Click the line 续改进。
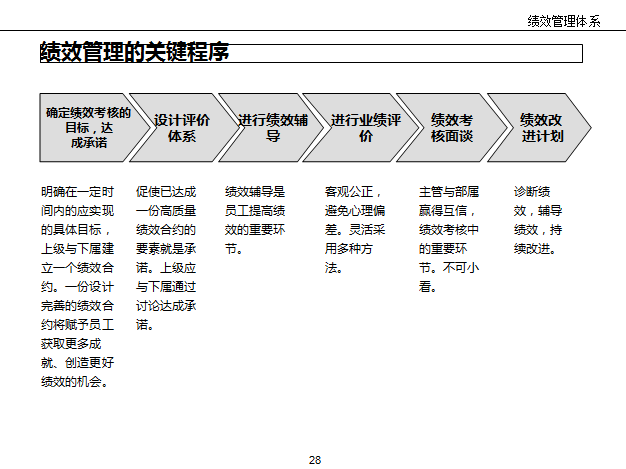 535,249
